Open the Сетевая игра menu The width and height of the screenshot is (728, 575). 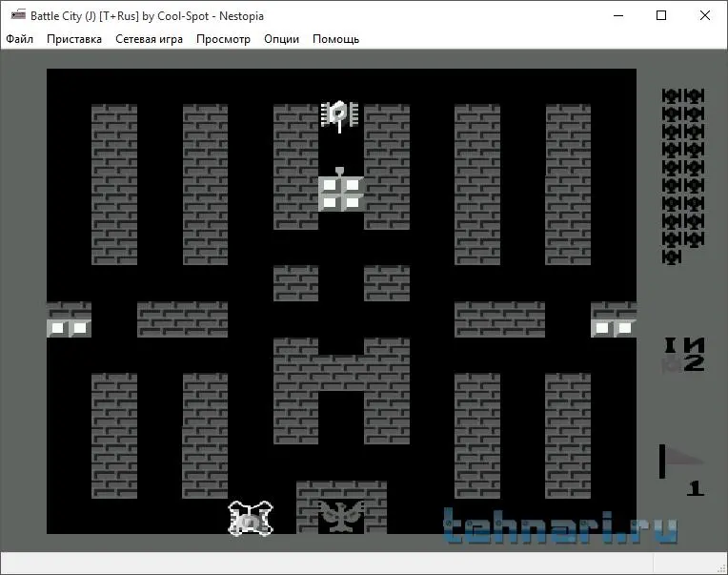[149, 39]
